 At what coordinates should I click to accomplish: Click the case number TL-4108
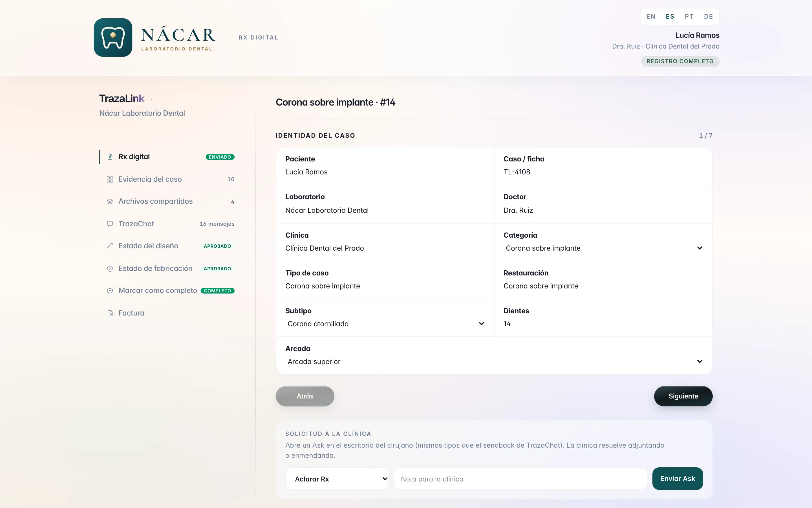(x=517, y=172)
